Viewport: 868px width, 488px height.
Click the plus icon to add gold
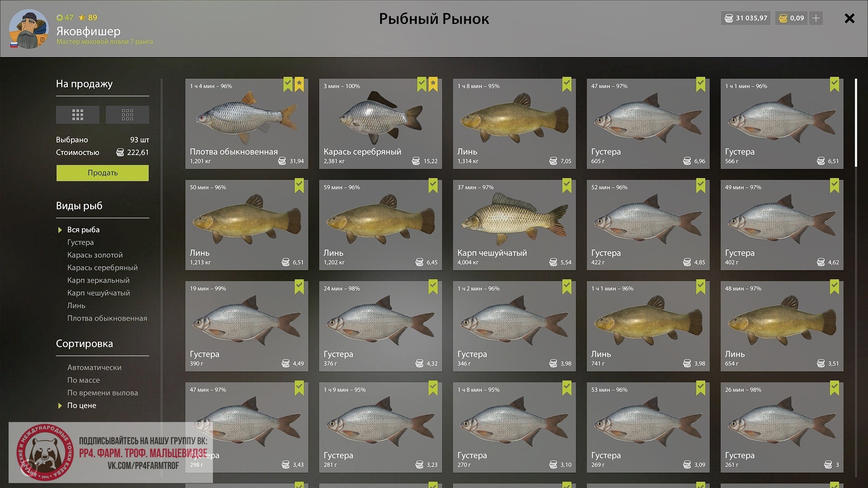click(x=816, y=18)
